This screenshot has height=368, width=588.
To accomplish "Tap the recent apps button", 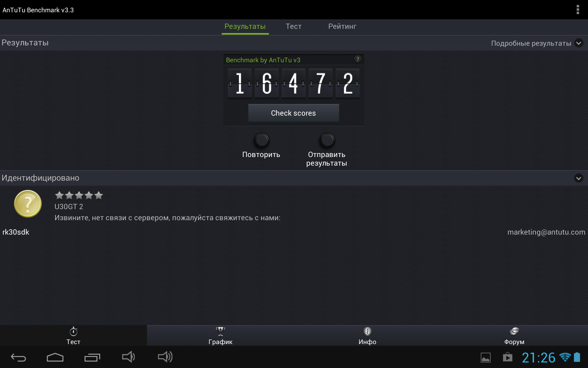I will point(92,358).
